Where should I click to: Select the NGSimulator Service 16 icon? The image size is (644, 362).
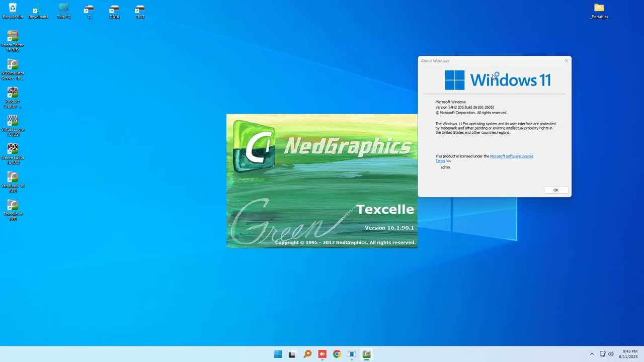13,69
